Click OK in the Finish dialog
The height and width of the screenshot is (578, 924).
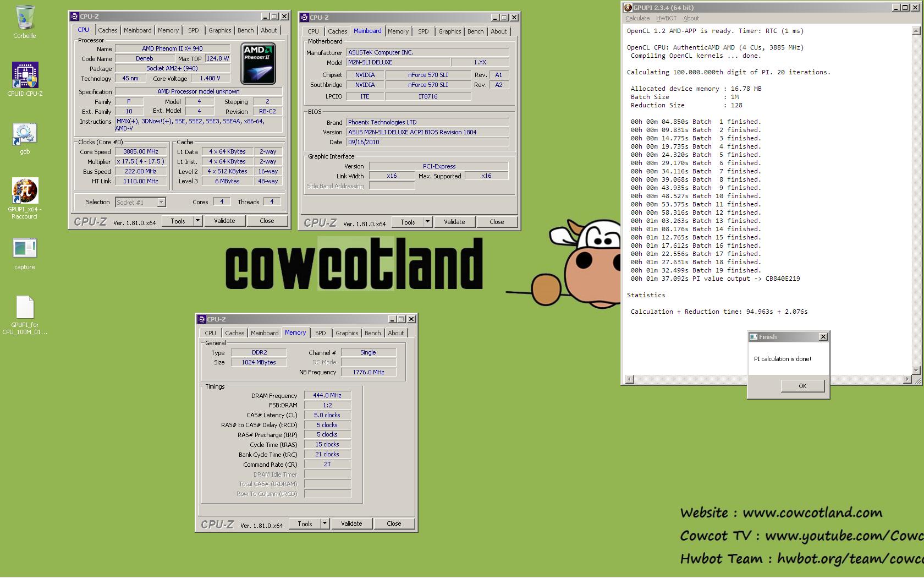point(802,386)
